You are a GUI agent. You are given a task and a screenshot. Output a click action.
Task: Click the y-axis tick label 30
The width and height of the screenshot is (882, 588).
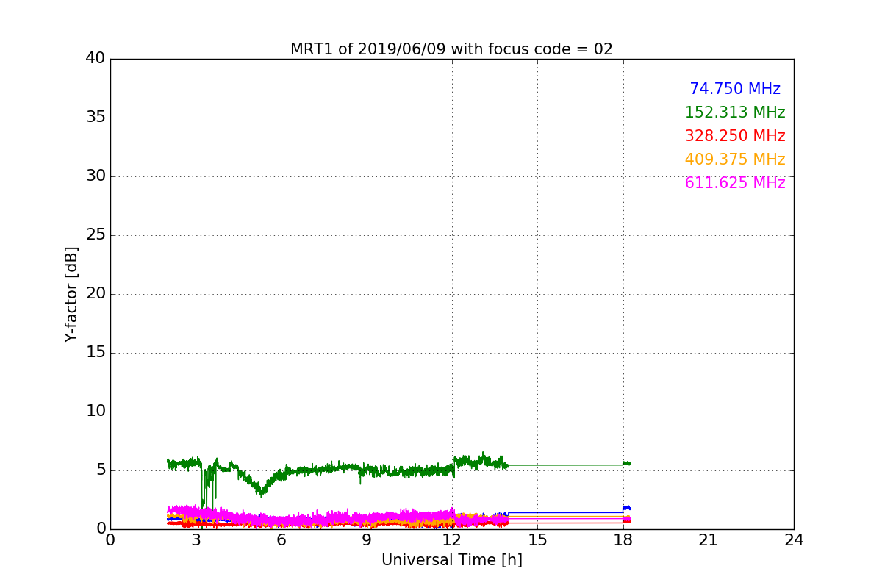[96, 176]
